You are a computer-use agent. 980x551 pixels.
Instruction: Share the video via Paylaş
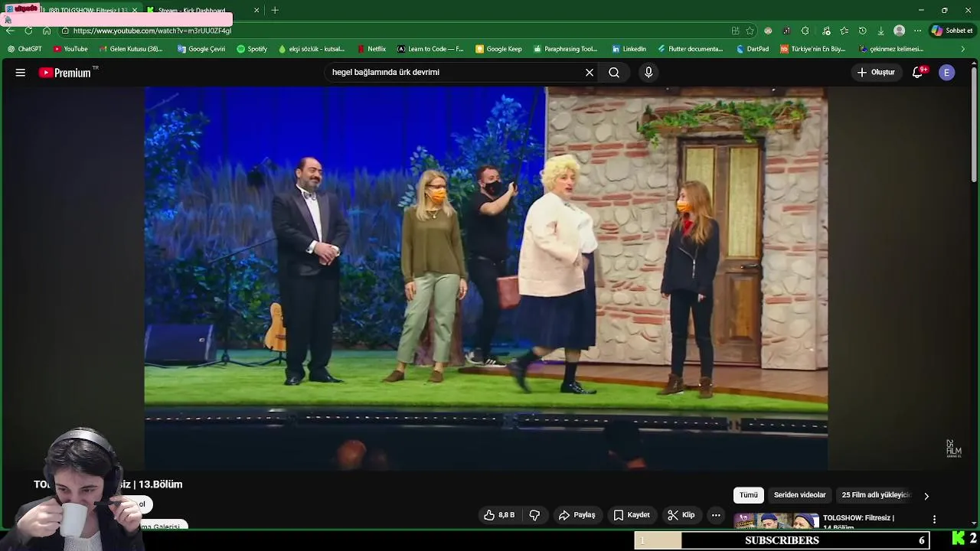tap(577, 515)
